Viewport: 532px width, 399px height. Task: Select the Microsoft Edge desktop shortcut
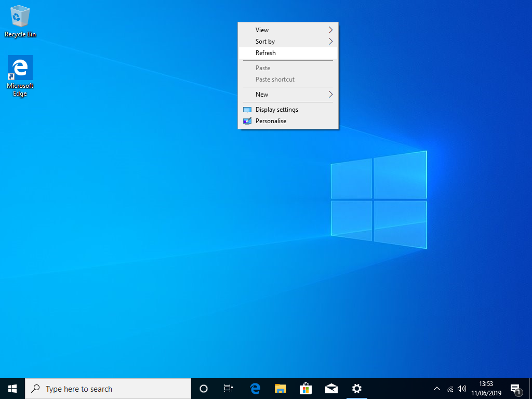click(x=20, y=76)
